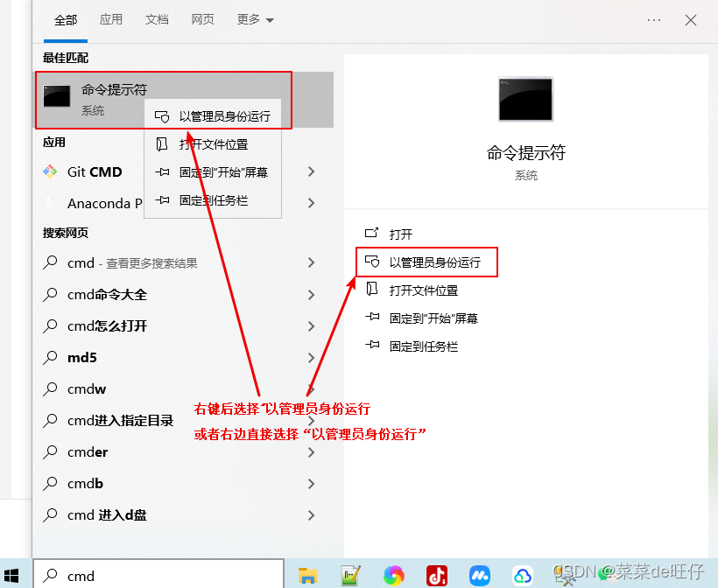The image size is (718, 588).
Task: Expand the chevron beside Git CMD
Action: click(x=312, y=171)
